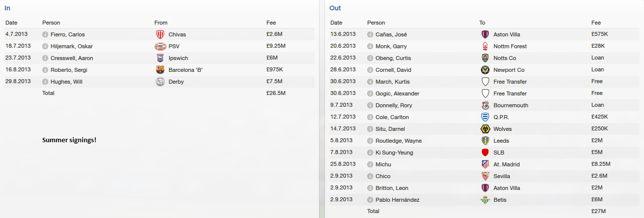Sort outgoing transfers by Fee header
The image size is (644, 218).
596,23
